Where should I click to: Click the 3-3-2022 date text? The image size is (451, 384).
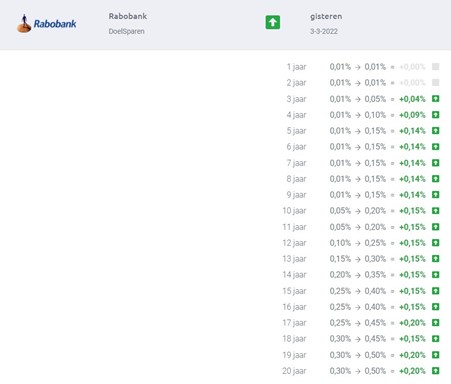324,31
